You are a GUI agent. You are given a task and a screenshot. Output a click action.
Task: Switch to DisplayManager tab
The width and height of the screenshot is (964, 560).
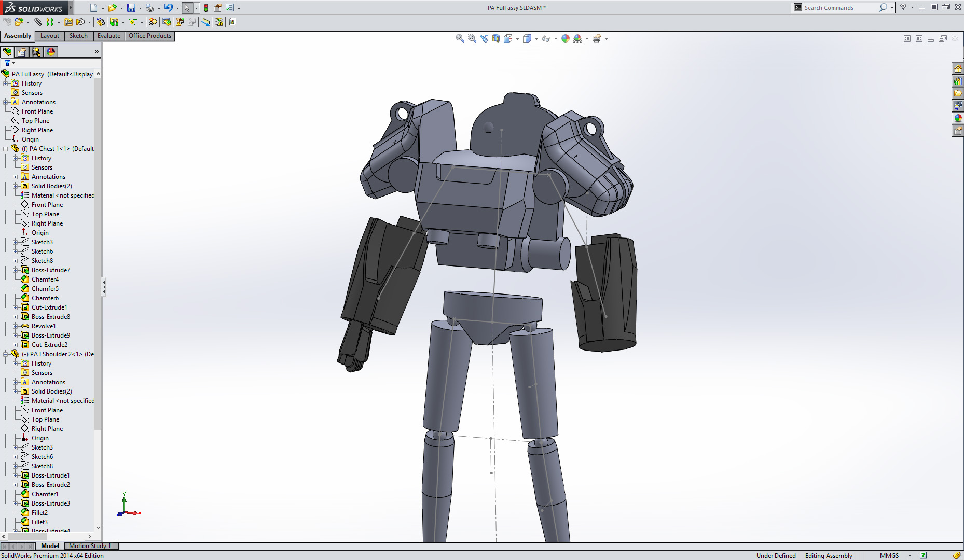tap(51, 52)
